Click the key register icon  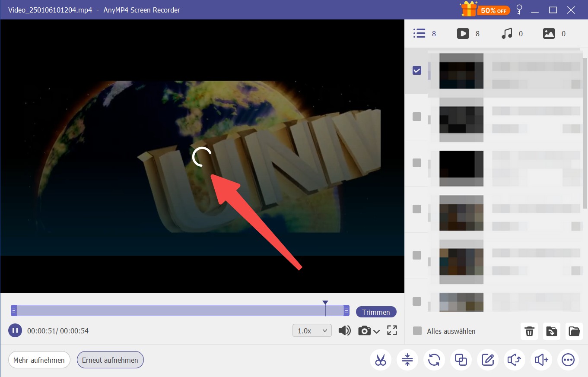519,10
